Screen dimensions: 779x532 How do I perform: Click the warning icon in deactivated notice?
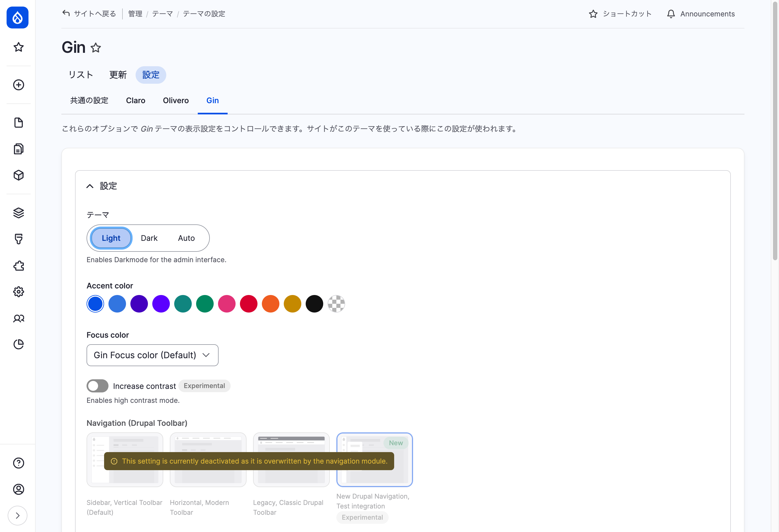click(114, 461)
